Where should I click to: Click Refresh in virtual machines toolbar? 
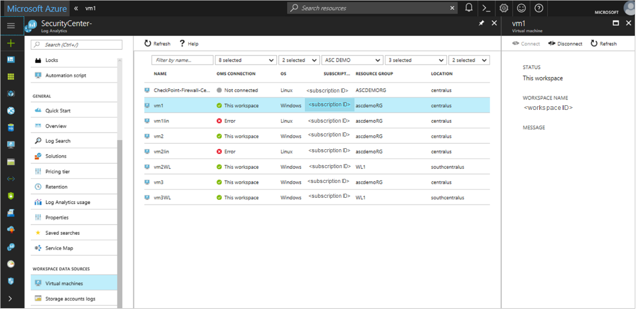157,44
